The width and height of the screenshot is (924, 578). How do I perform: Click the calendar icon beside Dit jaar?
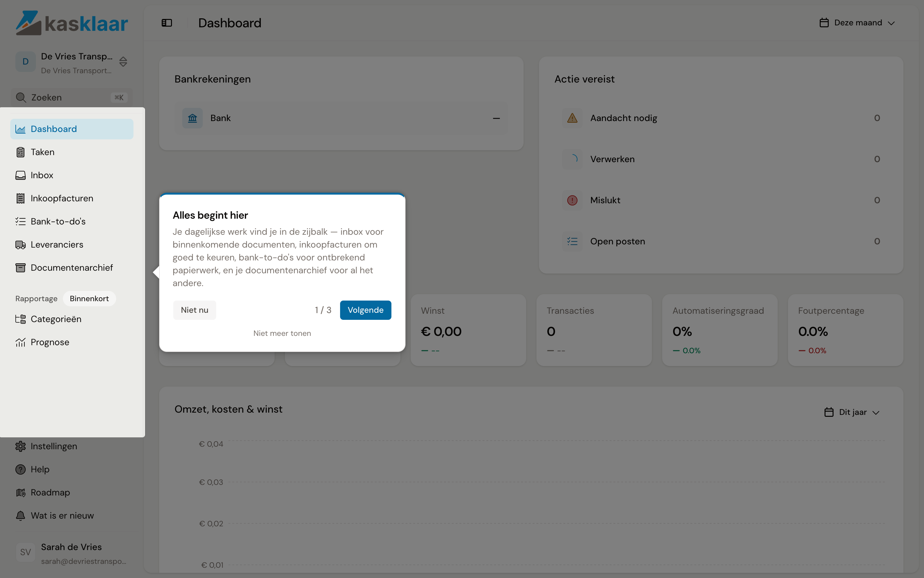pos(829,413)
